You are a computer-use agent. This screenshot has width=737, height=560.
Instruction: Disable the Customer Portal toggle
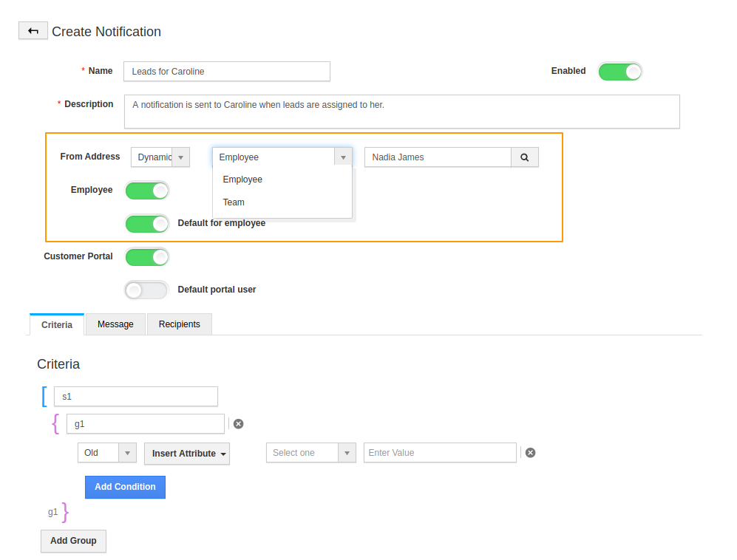tap(147, 257)
